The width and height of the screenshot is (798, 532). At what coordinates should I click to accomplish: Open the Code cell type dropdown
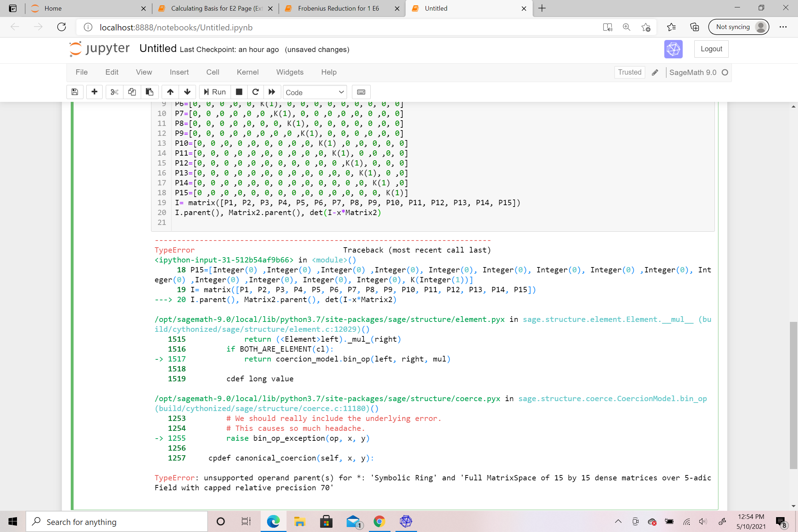[x=314, y=92]
